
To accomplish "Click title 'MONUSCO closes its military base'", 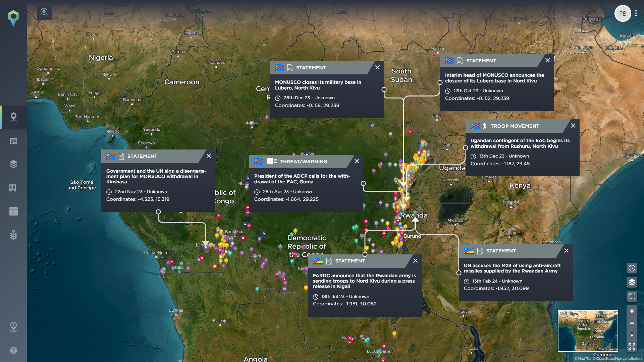I will pos(318,85).
